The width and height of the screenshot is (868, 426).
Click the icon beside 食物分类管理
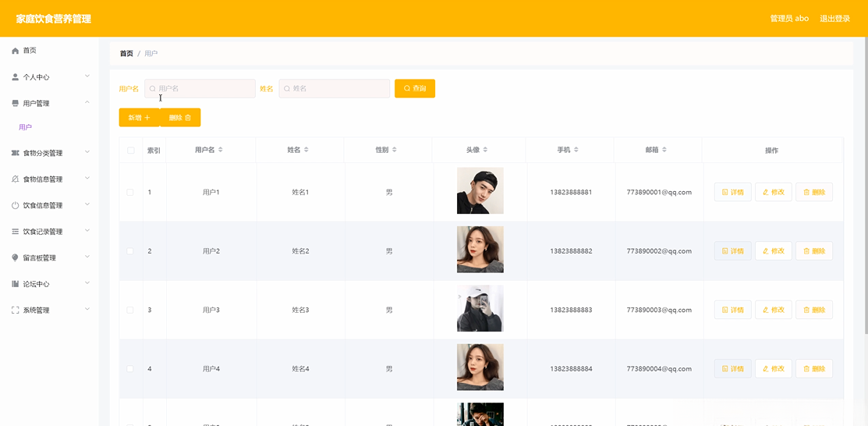click(16, 153)
